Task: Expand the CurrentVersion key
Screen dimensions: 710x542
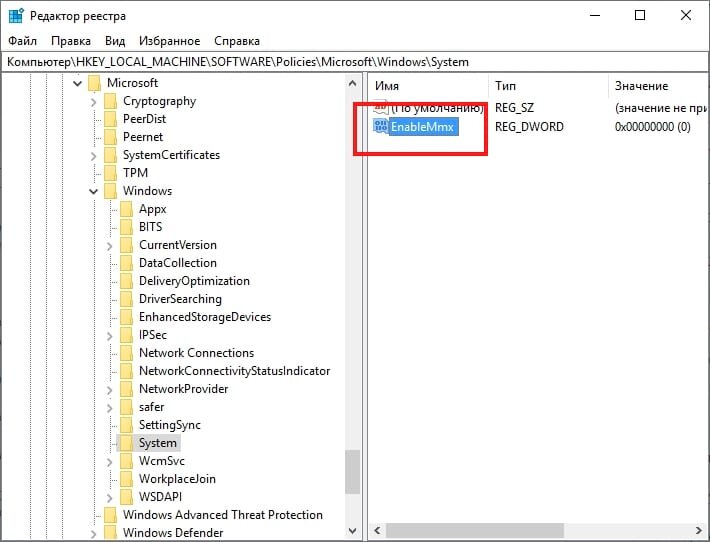Action: (110, 246)
